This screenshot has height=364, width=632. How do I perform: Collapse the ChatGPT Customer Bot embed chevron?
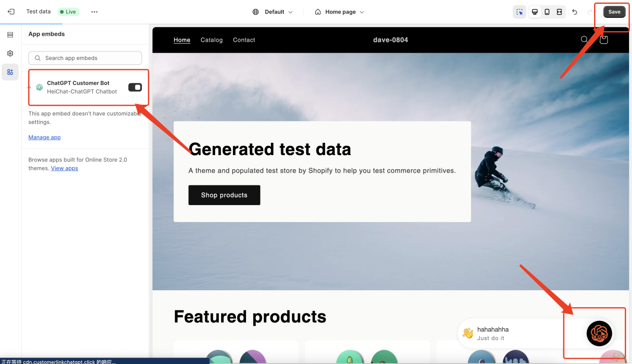click(x=29, y=87)
